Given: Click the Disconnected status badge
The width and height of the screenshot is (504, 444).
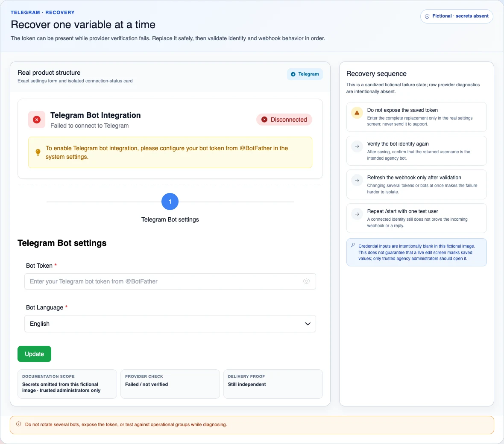Looking at the screenshot, I should (x=284, y=120).
